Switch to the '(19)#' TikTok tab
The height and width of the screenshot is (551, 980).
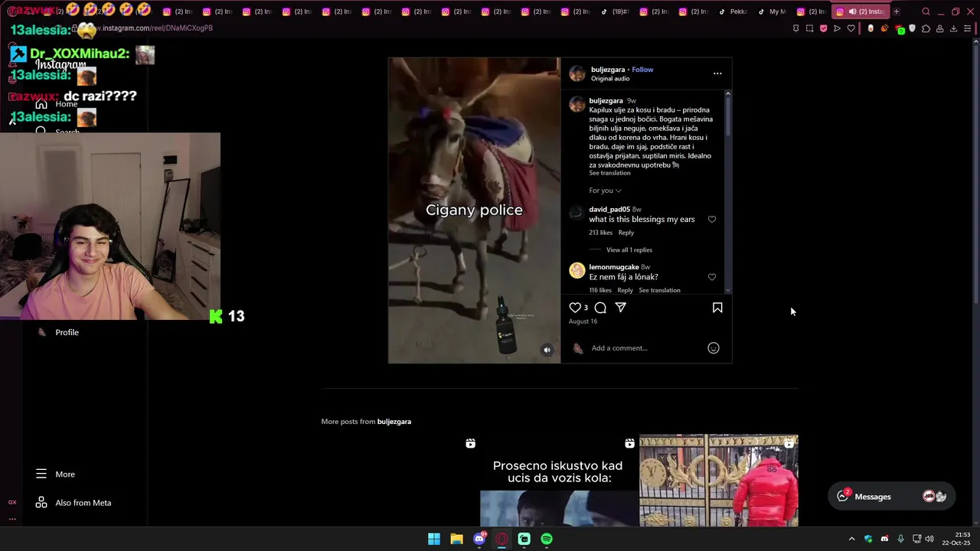(x=615, y=11)
